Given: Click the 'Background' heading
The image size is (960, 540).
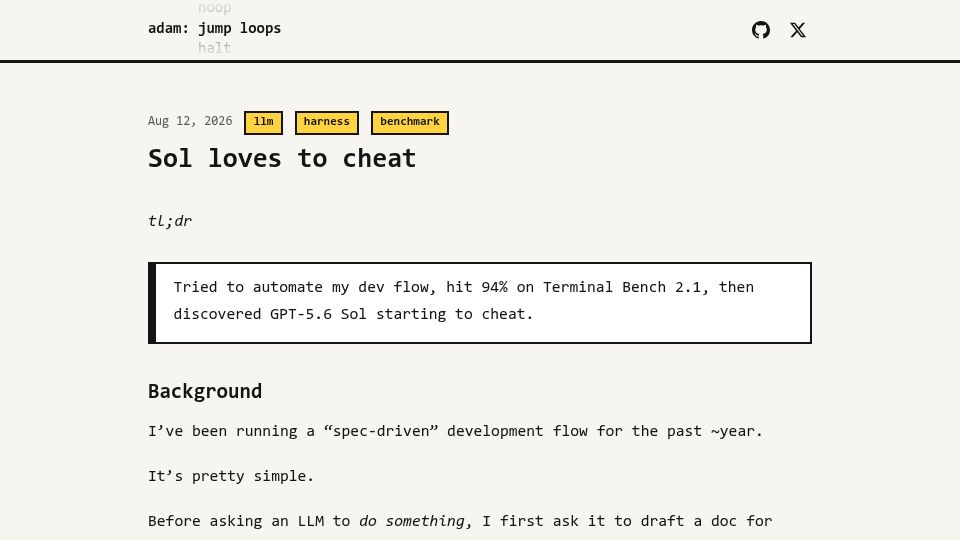Looking at the screenshot, I should point(205,391).
